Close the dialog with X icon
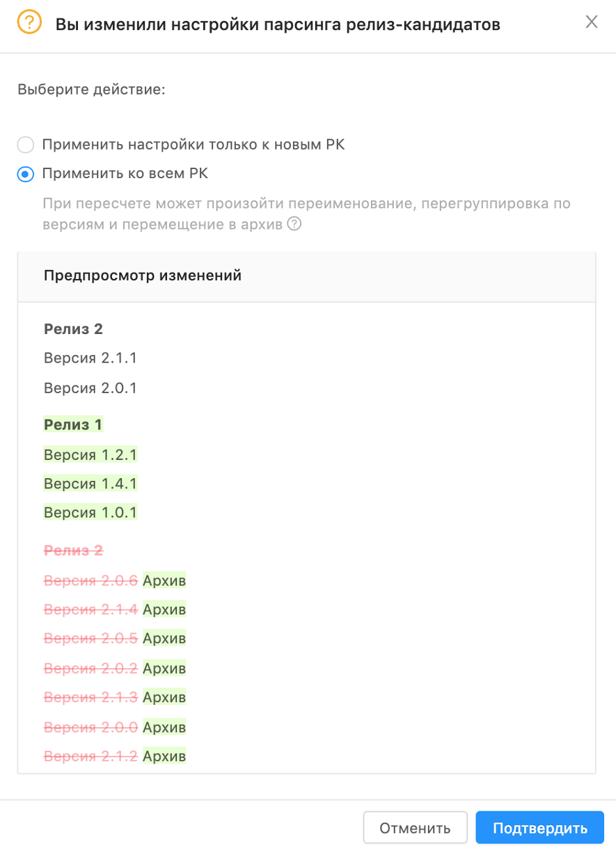 tap(591, 22)
